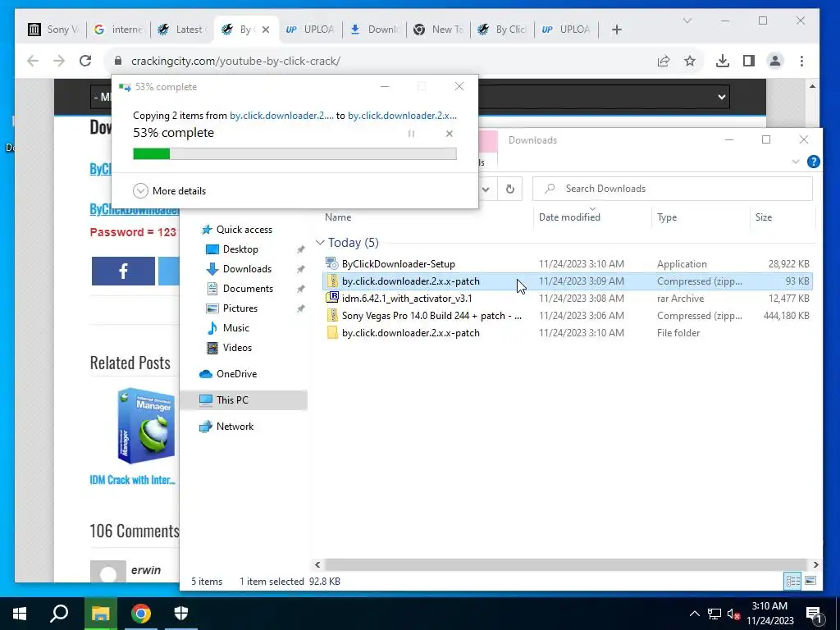Switch to the New Tab tab
Image resolution: width=840 pixels, height=630 pixels.
click(x=438, y=30)
